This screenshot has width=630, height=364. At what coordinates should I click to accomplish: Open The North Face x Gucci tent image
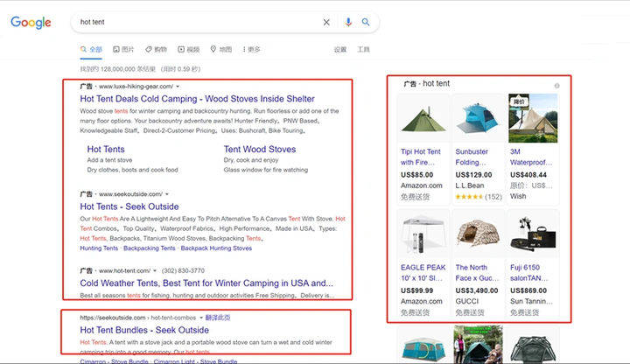(x=478, y=234)
